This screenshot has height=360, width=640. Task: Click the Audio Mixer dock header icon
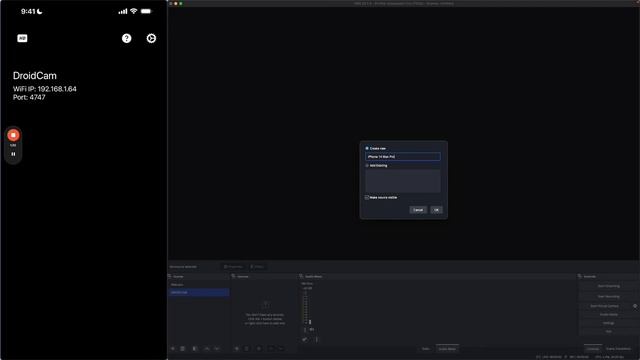[x=301, y=276]
